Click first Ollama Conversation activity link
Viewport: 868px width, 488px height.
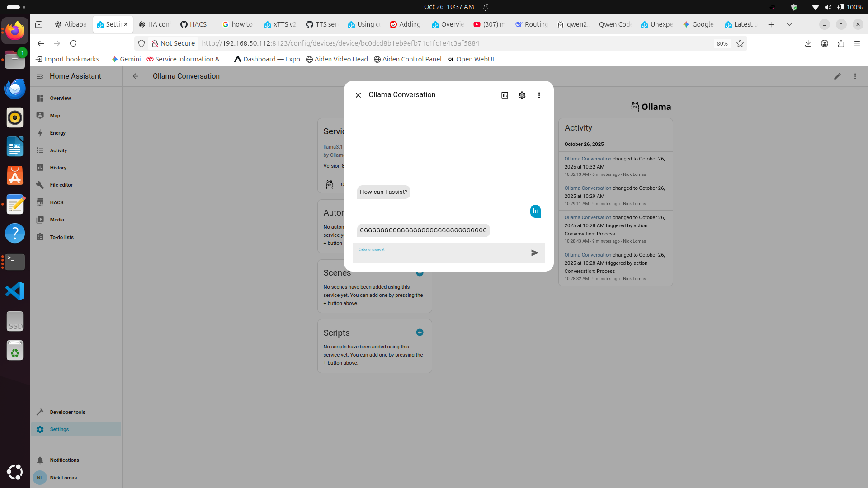(587, 159)
